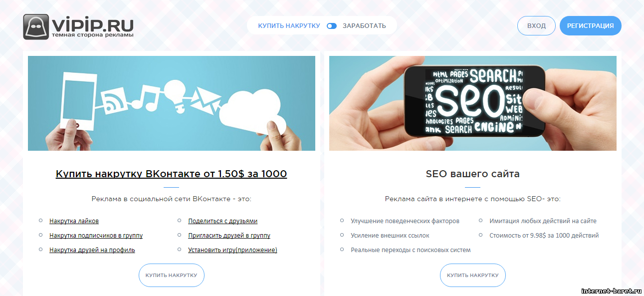Open the Установить игру(приложение) link
Viewport: 644px width, 296px height.
232,250
